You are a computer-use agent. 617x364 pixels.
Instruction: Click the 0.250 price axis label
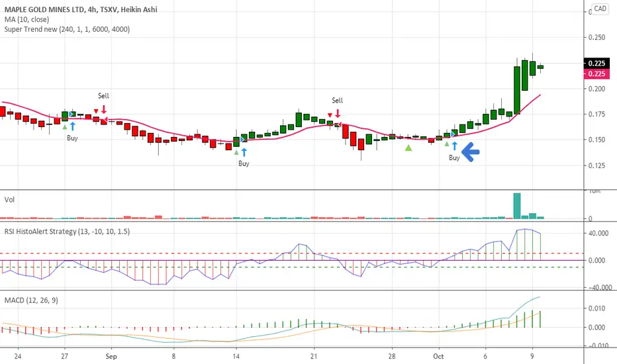pos(596,37)
